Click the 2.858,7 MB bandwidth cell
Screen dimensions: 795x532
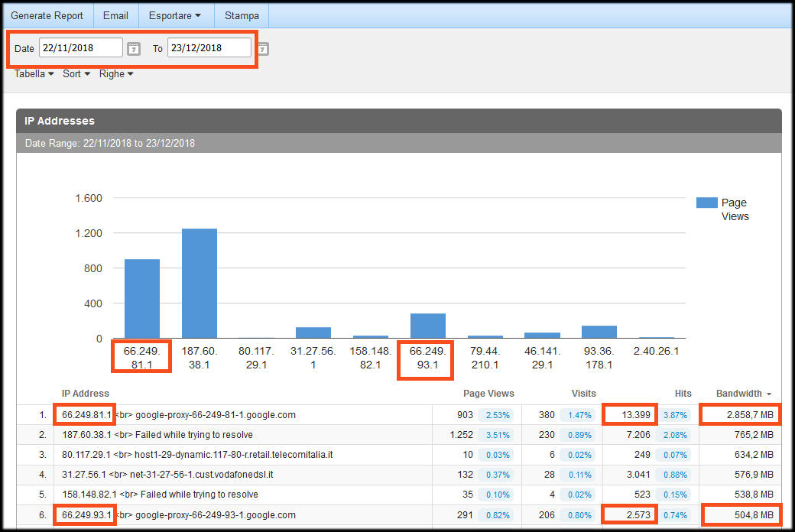[750, 415]
